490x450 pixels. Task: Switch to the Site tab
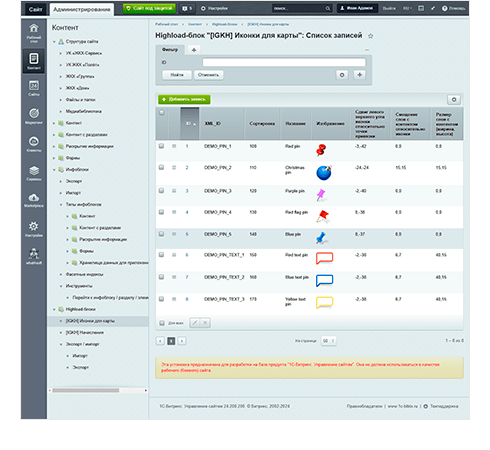click(35, 9)
